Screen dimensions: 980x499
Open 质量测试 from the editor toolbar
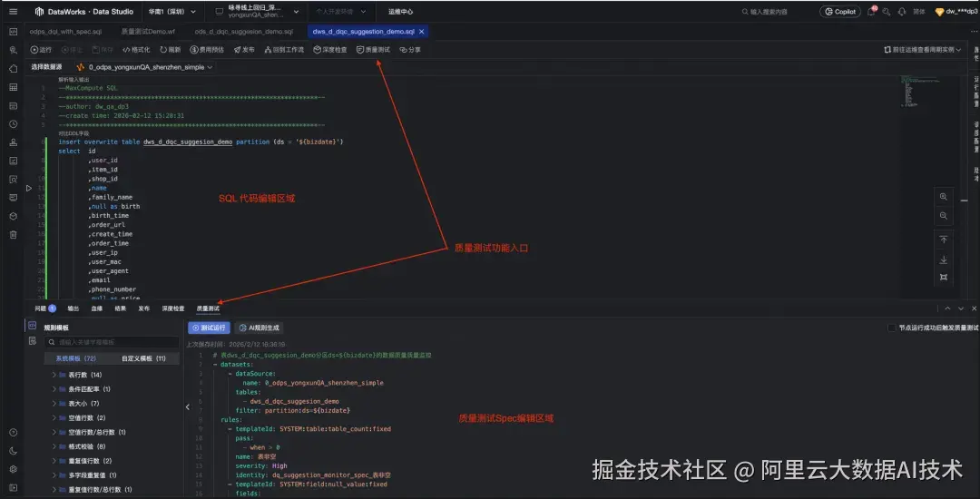click(373, 49)
